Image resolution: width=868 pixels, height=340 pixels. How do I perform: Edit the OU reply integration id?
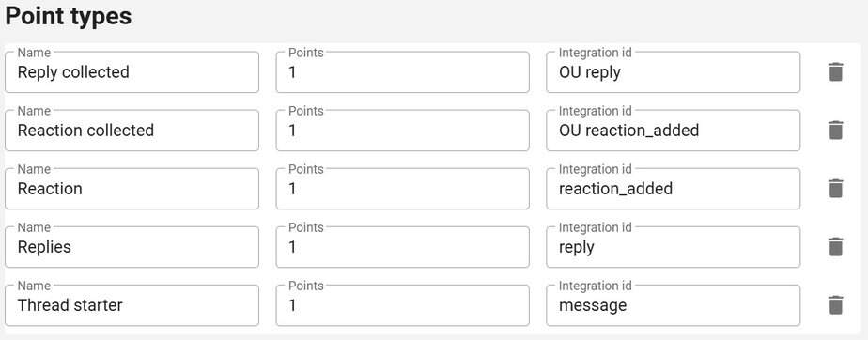pos(674,72)
